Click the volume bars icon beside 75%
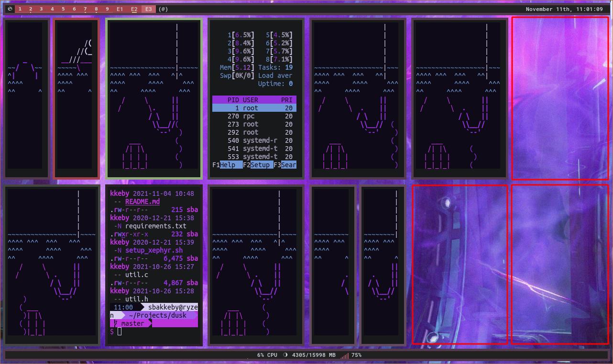 pos(345,355)
